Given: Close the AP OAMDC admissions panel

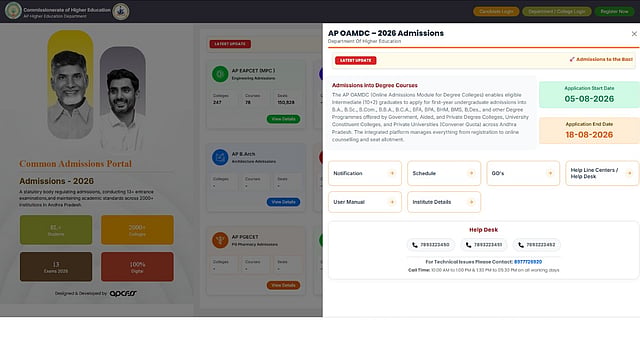Looking at the screenshot, I should point(634,34).
